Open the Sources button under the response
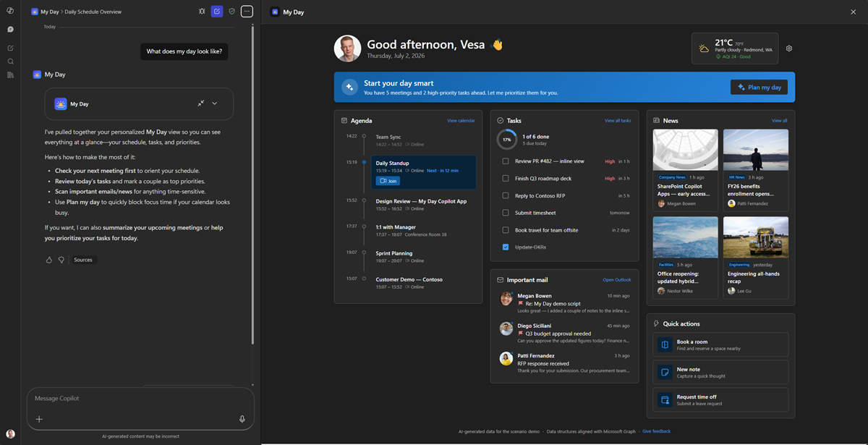 click(x=83, y=260)
